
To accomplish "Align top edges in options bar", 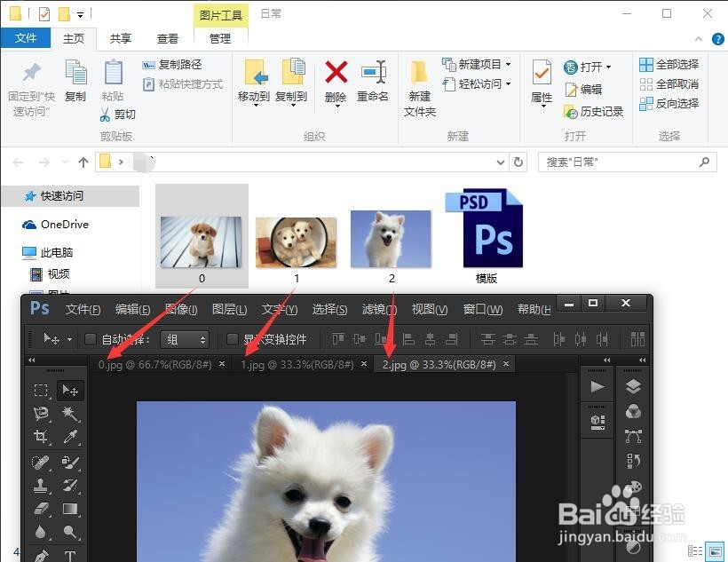I will click(338, 339).
